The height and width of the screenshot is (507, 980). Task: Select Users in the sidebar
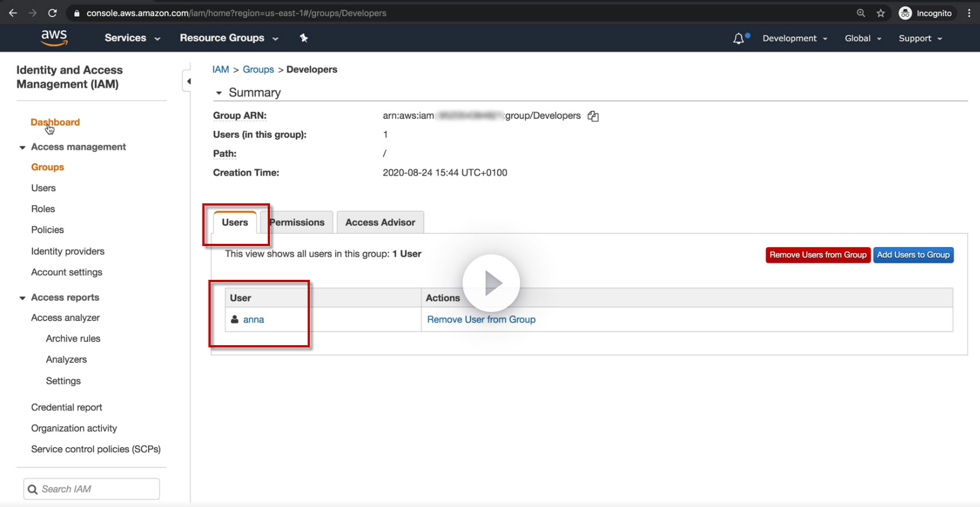[x=43, y=188]
